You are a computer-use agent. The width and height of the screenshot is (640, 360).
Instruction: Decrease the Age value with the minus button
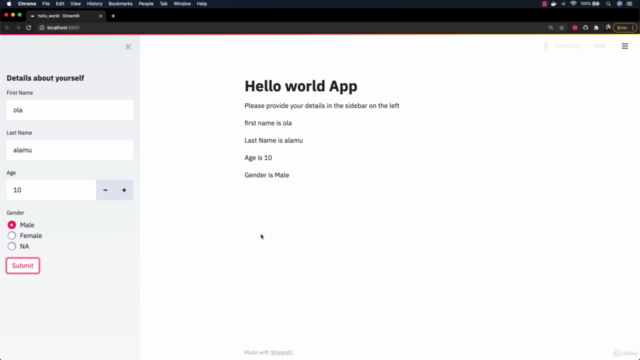click(x=105, y=190)
